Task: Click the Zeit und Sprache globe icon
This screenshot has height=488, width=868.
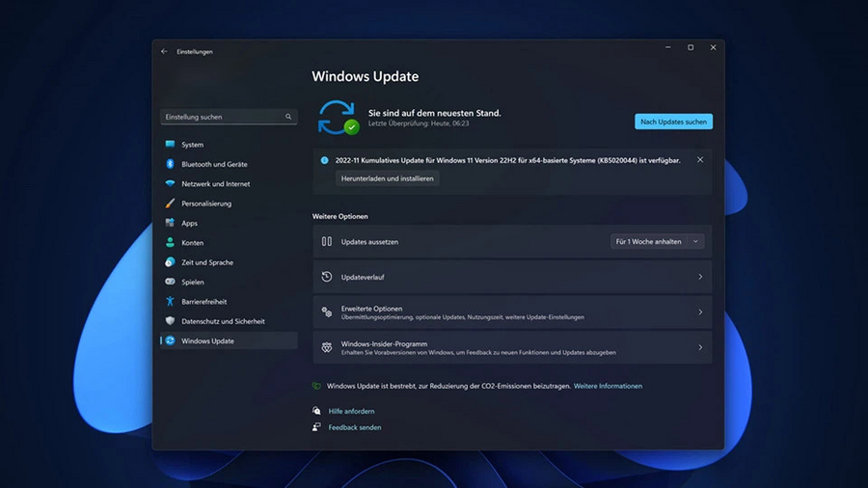Action: (170, 262)
